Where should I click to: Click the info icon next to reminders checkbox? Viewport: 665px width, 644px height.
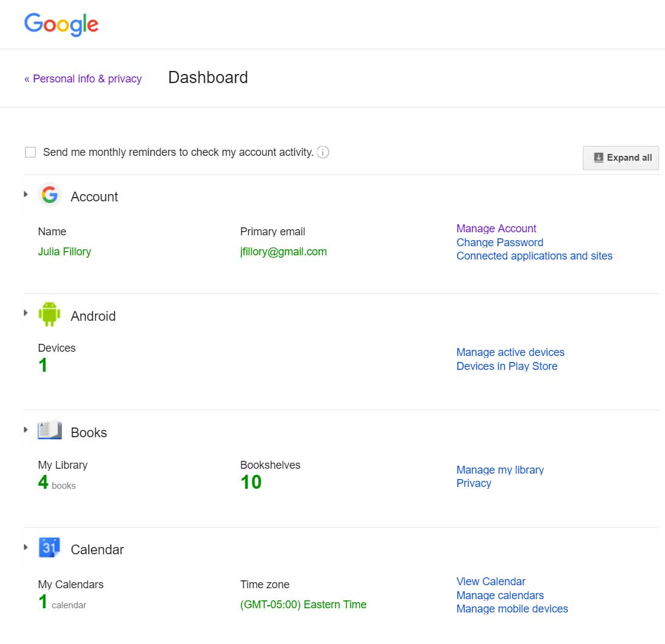(x=323, y=152)
